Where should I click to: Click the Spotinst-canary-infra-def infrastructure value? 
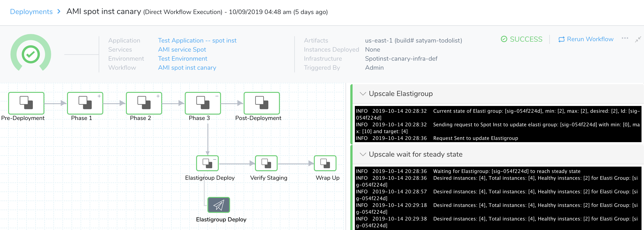pos(401,58)
